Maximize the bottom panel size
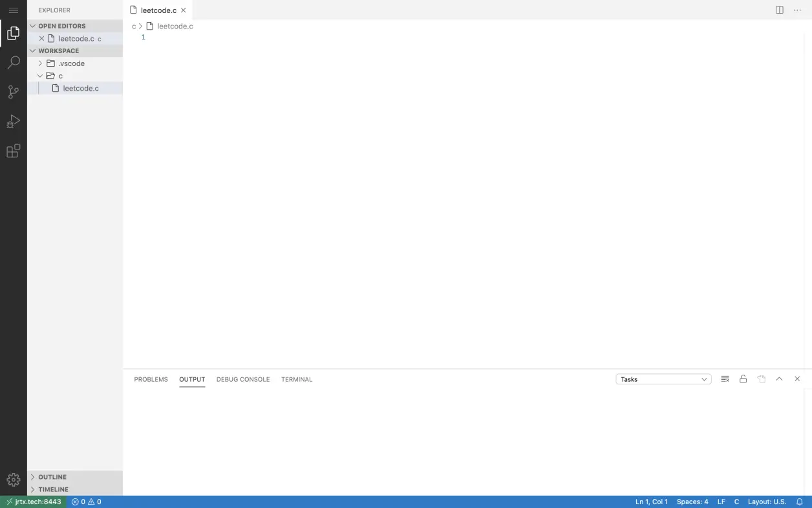The image size is (812, 508). (x=779, y=379)
